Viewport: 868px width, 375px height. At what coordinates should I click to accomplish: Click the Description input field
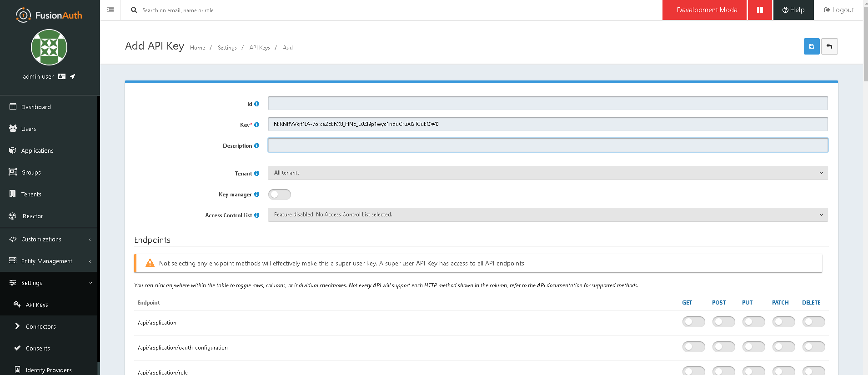[x=548, y=145]
